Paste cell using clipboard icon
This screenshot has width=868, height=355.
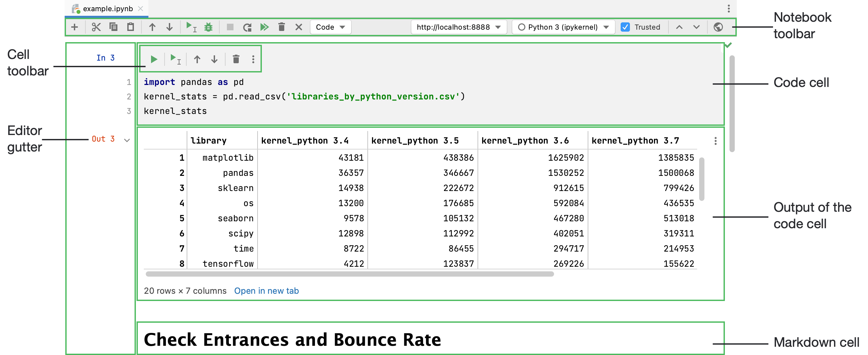point(130,27)
